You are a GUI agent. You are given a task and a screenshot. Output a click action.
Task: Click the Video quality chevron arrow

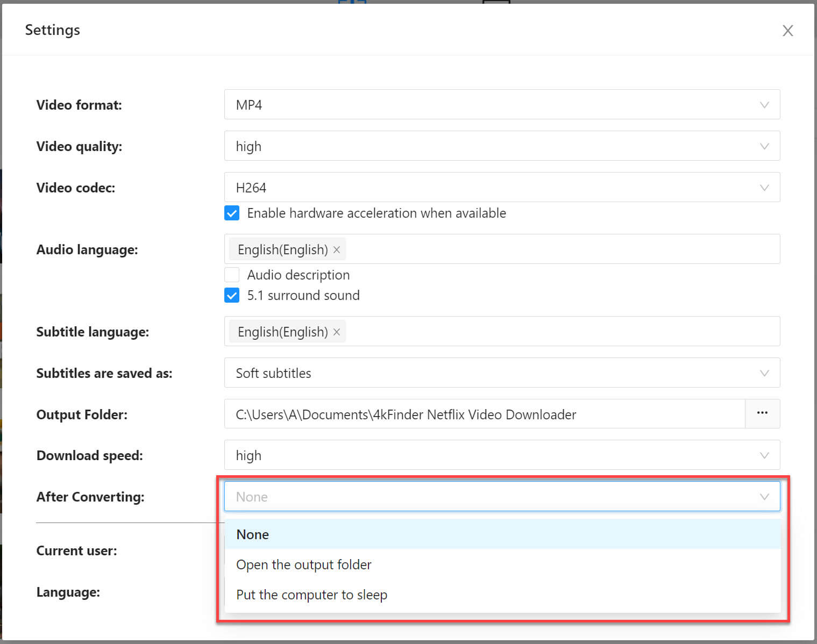(764, 146)
